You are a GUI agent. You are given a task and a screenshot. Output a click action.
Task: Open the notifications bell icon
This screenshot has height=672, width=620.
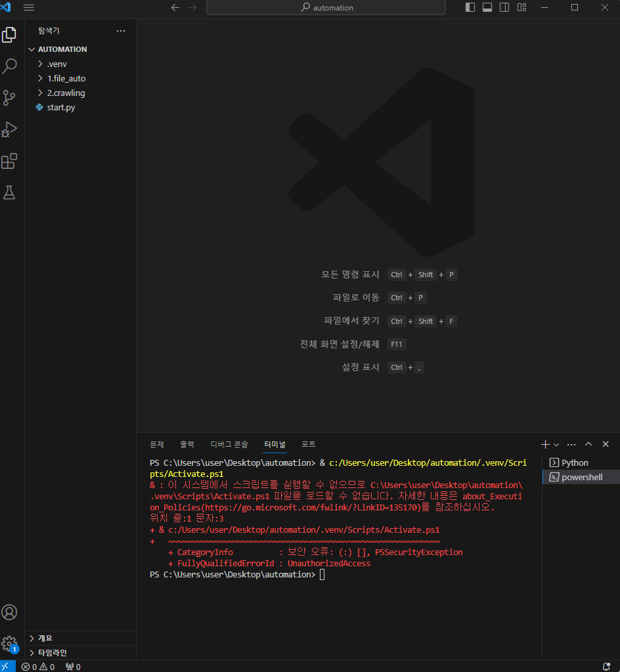[x=606, y=667]
